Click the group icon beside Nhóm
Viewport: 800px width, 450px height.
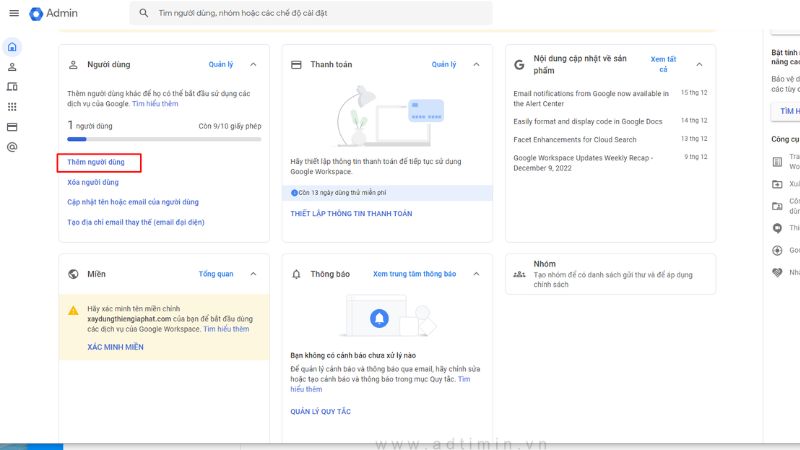(x=519, y=274)
